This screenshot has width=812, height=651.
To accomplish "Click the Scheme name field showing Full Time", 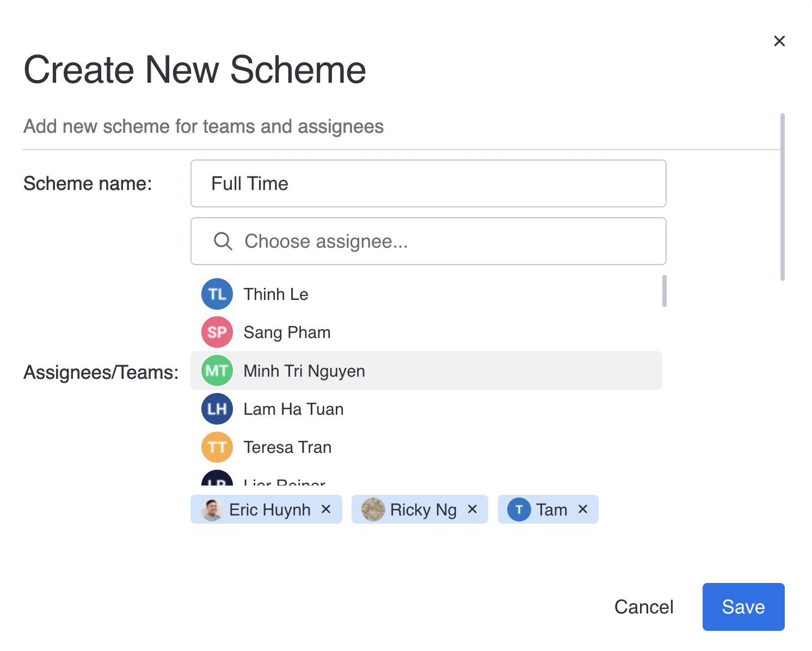I will point(428,183).
